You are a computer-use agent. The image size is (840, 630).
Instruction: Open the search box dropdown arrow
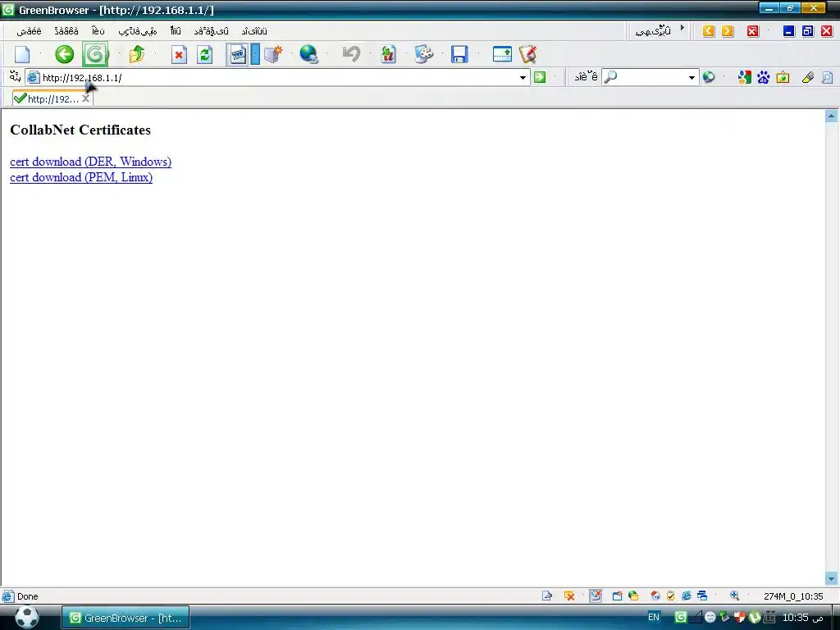pyautogui.click(x=692, y=78)
